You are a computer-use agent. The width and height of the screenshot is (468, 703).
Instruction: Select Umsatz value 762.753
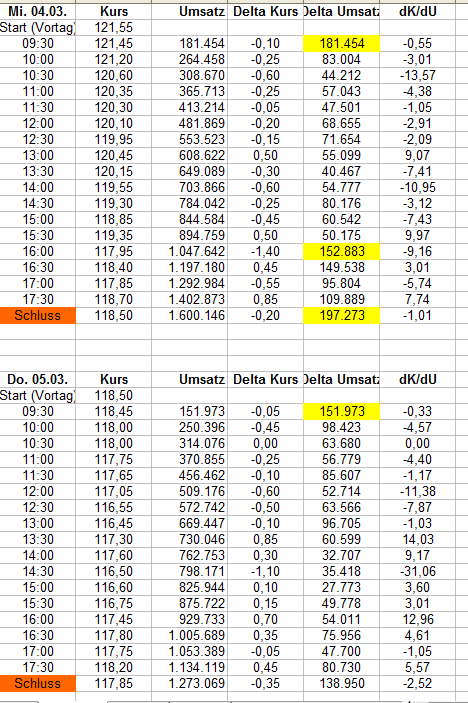(x=202, y=555)
